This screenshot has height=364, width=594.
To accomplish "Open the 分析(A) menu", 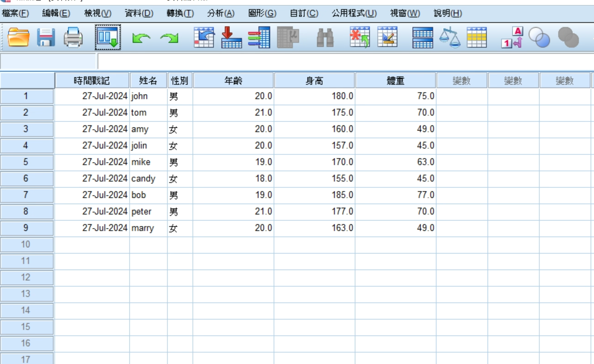I will click(x=220, y=13).
